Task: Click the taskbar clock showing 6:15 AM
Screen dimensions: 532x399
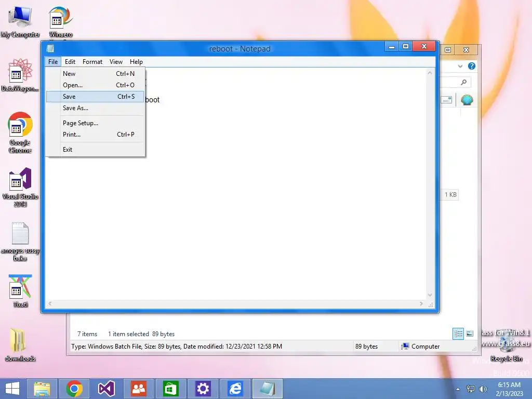Action: pos(509,389)
